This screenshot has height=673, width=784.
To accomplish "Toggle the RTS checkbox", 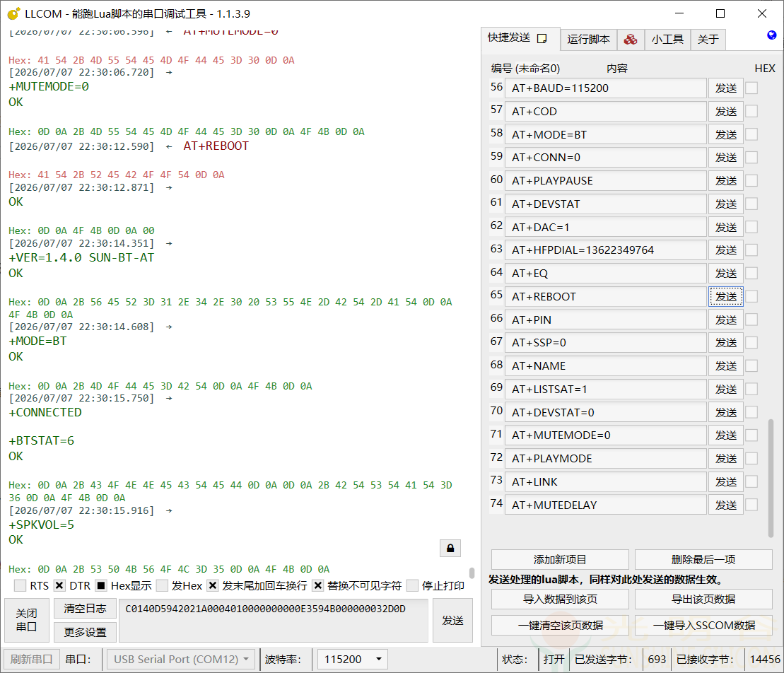I will tap(21, 585).
